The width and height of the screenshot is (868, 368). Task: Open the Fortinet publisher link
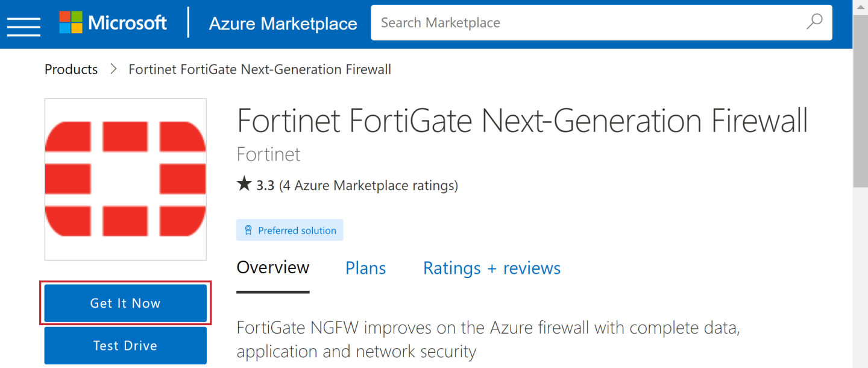click(268, 154)
